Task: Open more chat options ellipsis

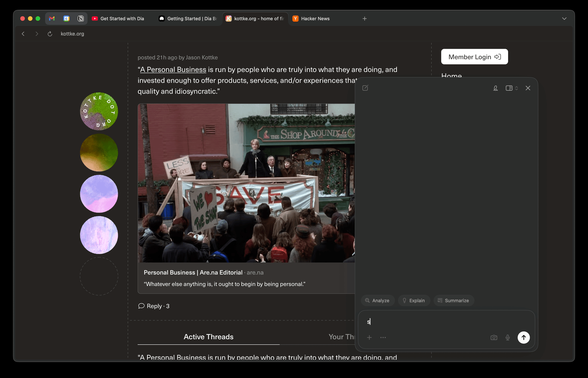Action: coord(383,337)
